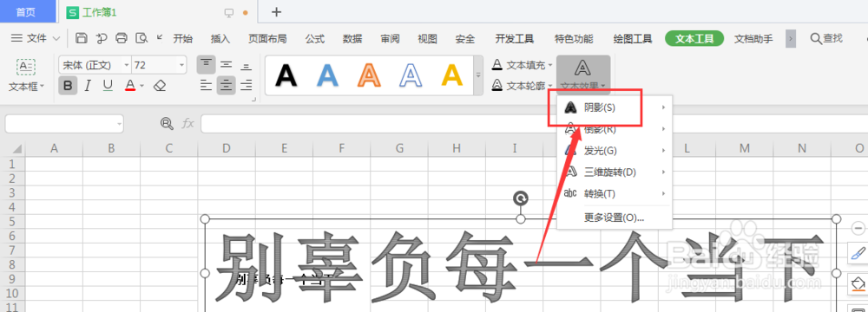Toggle Bold formatting

pos(68,86)
